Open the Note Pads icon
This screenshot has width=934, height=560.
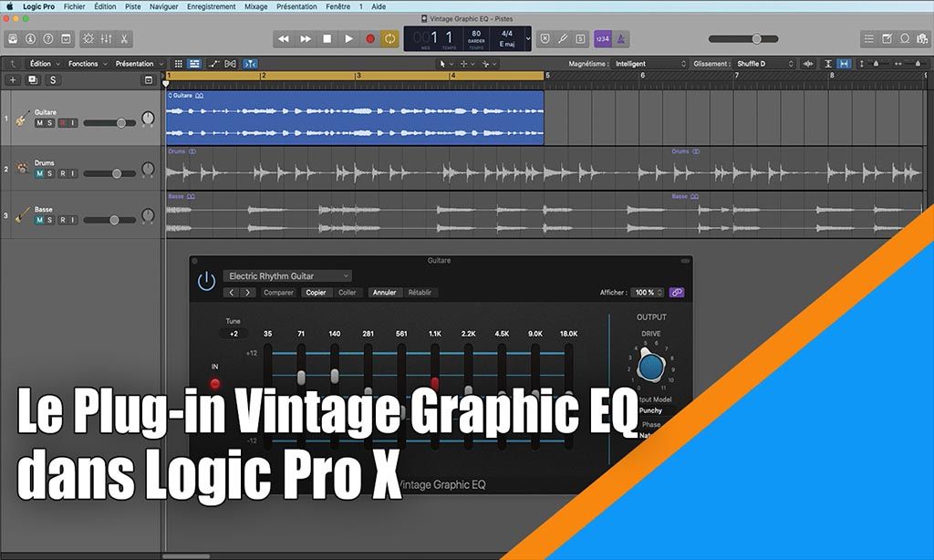coord(887,38)
